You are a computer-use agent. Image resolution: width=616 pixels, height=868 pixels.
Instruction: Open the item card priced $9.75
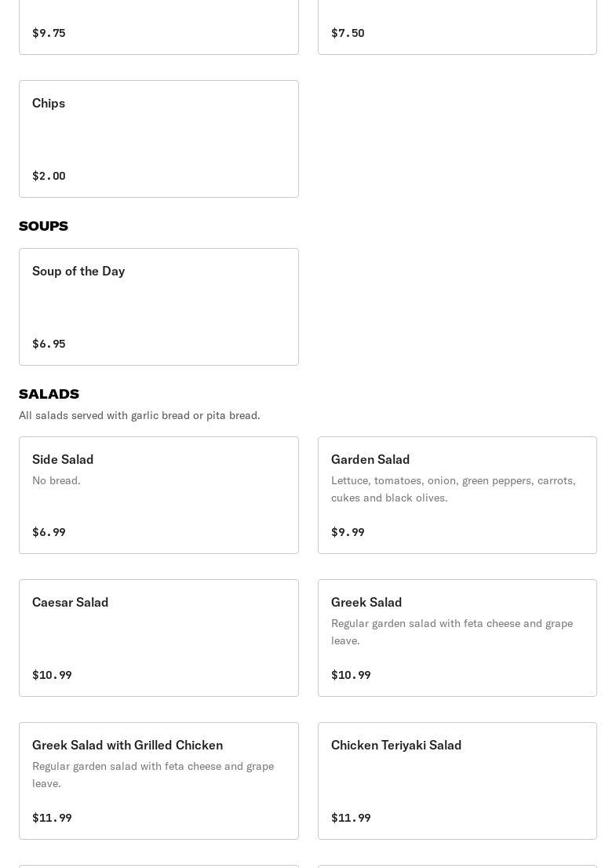point(159,27)
